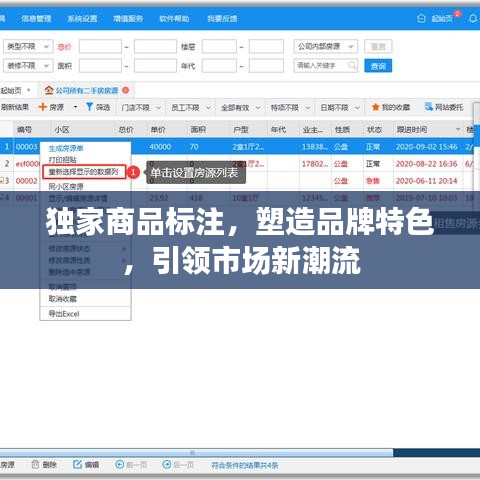
Task: Click the home icon beside 起始页
Action: (x=421, y=18)
